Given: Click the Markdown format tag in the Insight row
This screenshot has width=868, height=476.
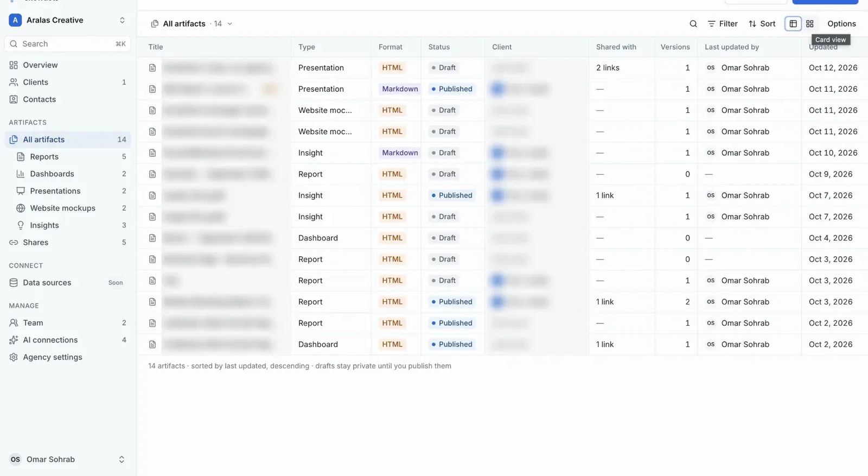Looking at the screenshot, I should [400, 153].
